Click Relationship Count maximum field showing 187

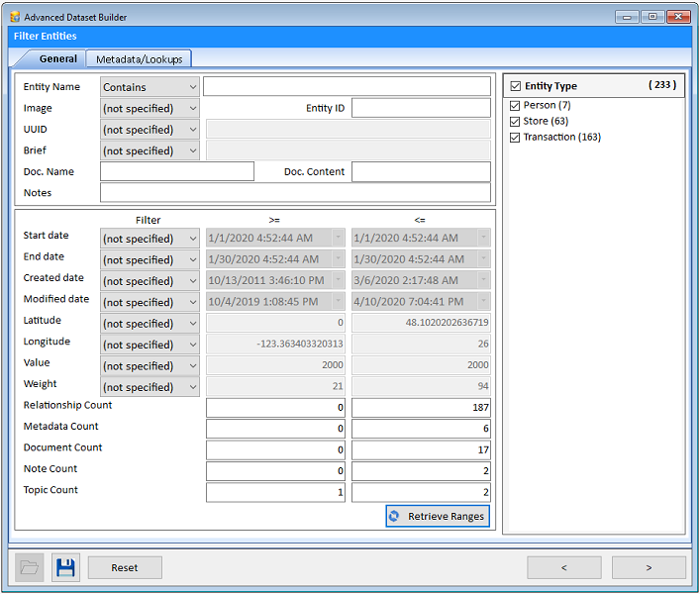[x=421, y=408]
